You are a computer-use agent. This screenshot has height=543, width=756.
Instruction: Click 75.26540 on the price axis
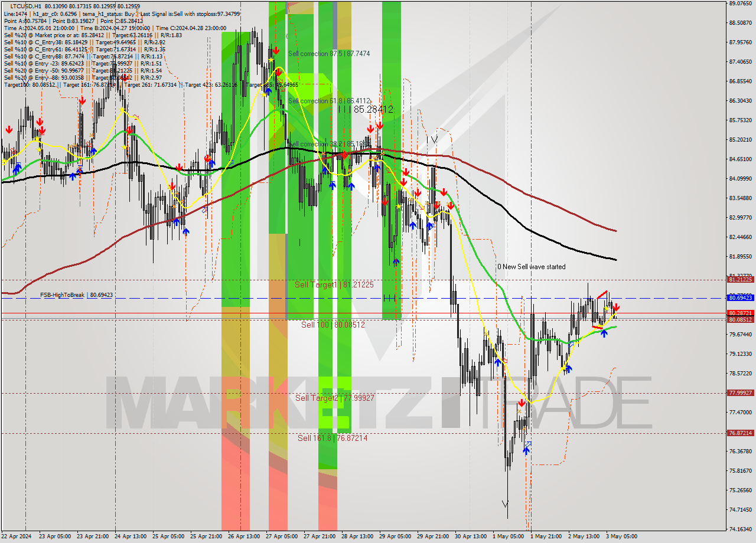[740, 490]
